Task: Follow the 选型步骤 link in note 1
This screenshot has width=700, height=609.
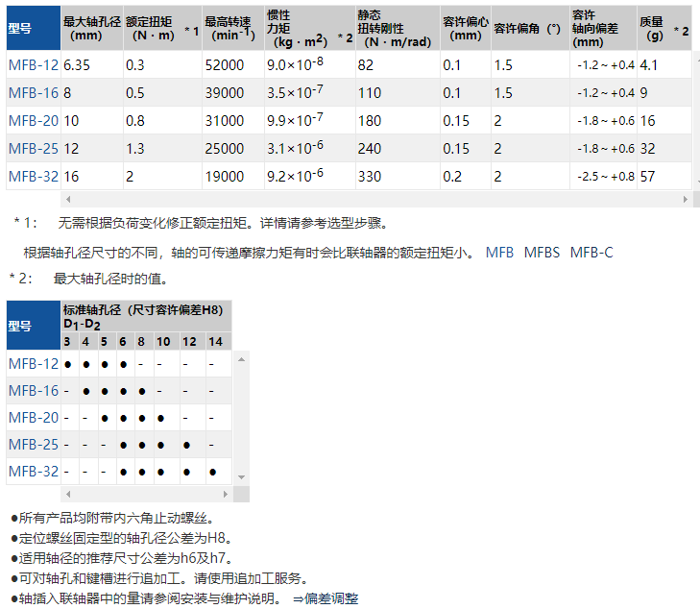Action: coord(359,223)
